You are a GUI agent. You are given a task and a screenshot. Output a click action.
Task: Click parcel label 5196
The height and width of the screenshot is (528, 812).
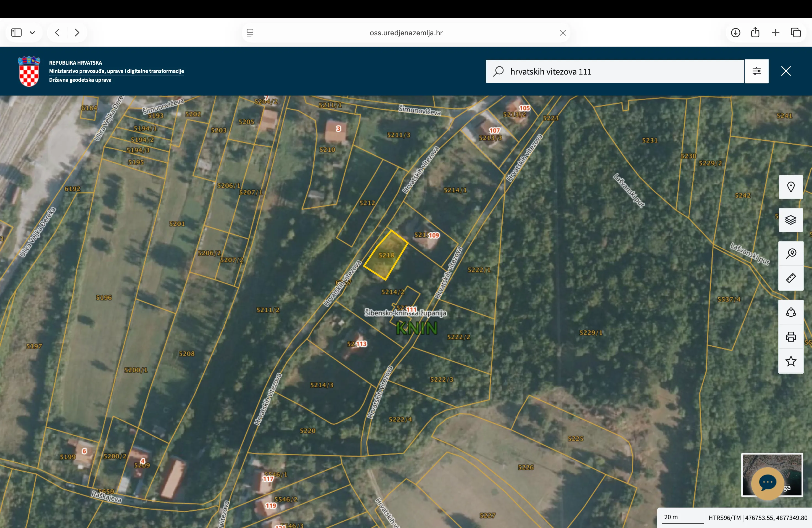(x=104, y=297)
